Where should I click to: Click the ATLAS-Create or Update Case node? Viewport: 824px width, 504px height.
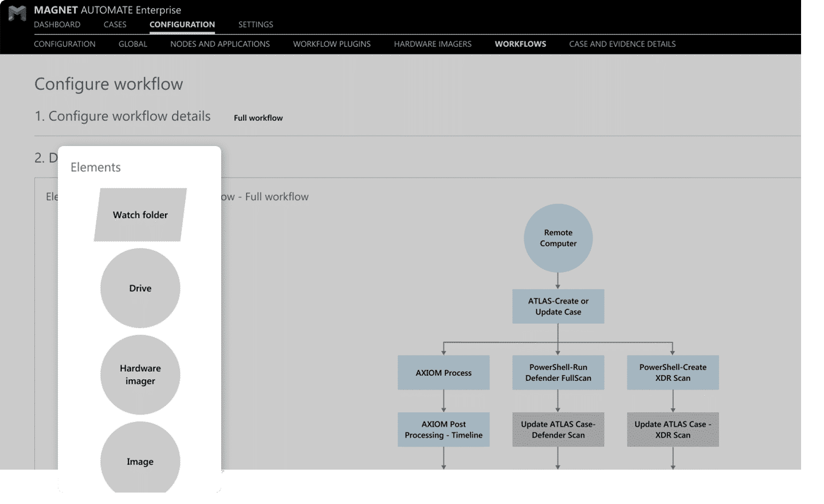(x=558, y=306)
